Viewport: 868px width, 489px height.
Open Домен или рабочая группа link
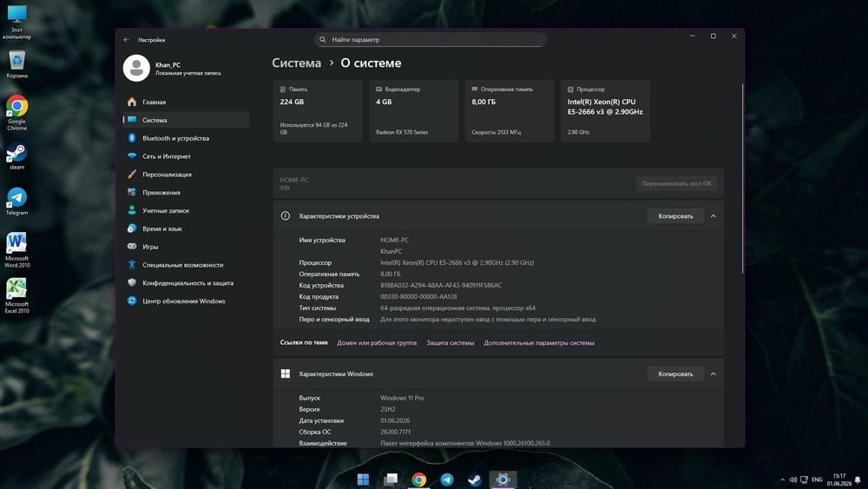tap(377, 343)
